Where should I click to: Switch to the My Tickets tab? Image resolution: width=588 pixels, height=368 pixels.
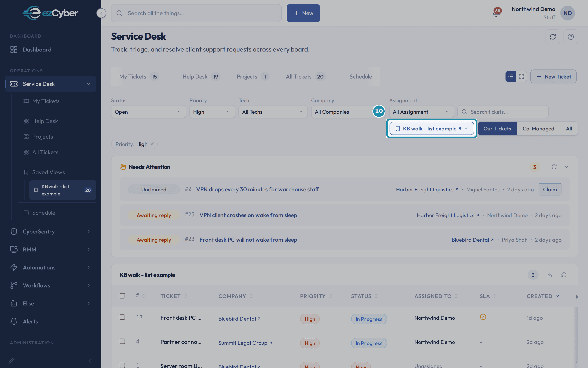tap(139, 77)
